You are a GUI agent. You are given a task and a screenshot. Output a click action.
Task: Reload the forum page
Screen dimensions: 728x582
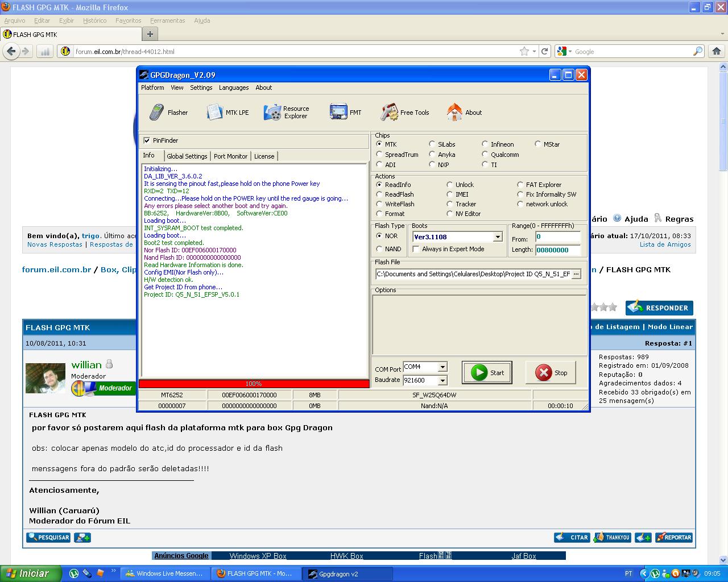point(545,51)
